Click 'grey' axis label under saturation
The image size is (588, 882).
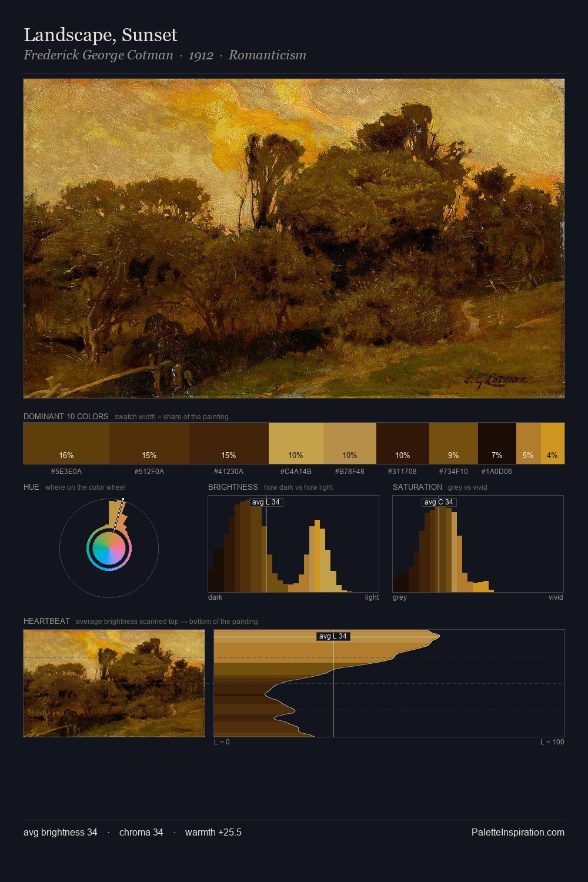coord(400,597)
